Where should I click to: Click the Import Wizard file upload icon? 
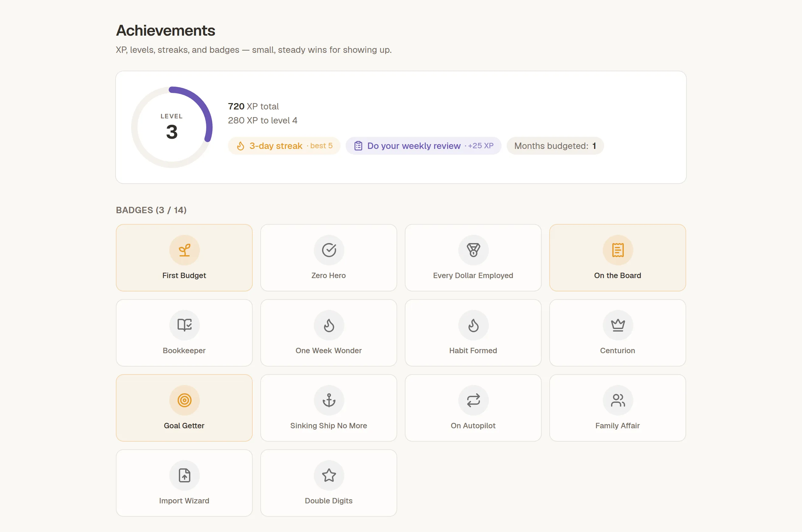tap(184, 475)
